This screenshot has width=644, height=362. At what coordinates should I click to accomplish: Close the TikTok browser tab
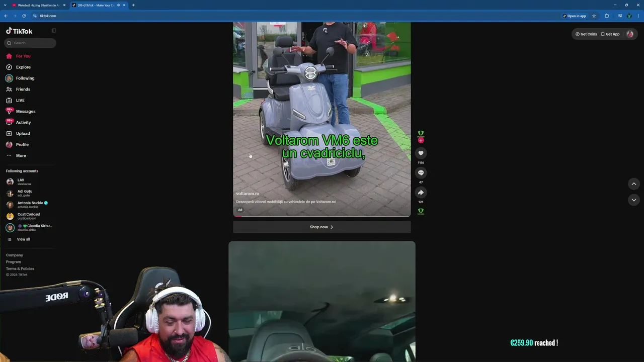[124, 5]
